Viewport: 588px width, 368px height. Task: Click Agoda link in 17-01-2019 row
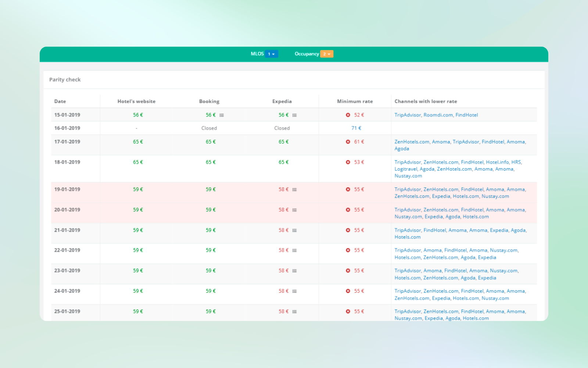pyautogui.click(x=402, y=149)
